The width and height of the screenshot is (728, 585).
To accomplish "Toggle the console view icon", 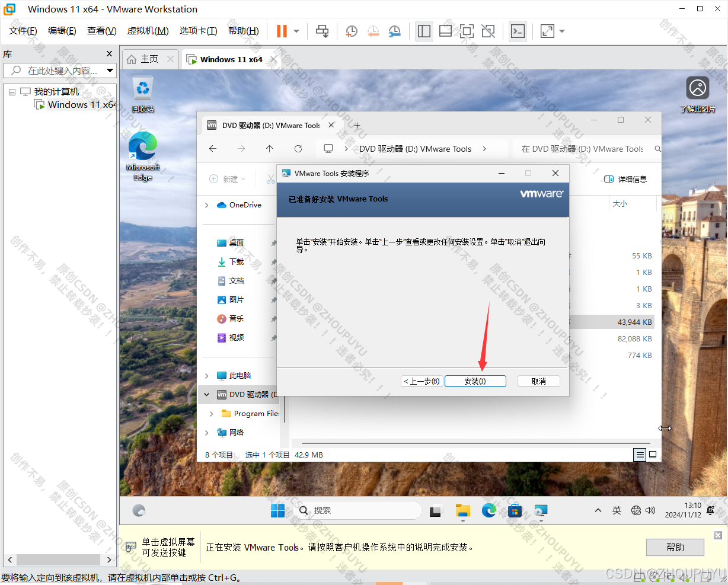I will pos(518,31).
